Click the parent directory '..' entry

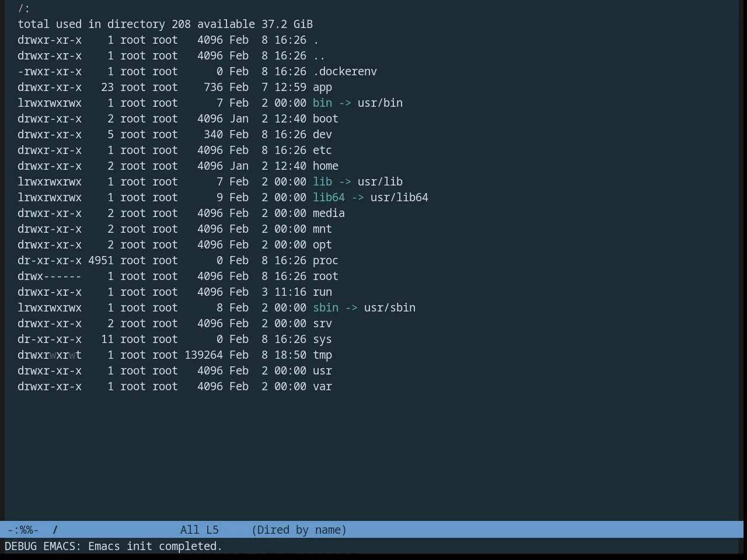tap(319, 56)
